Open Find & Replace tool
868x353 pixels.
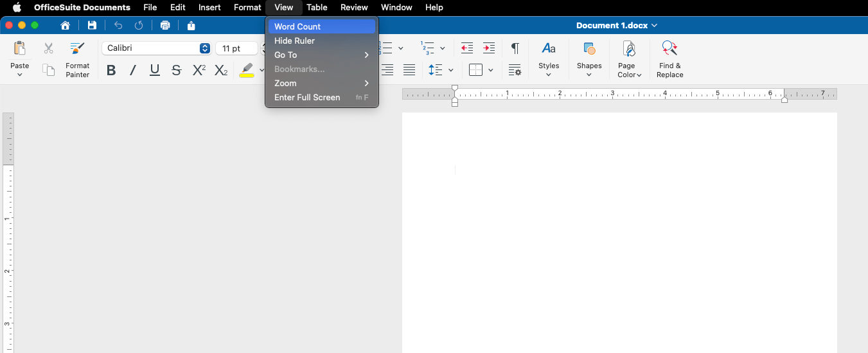pyautogui.click(x=669, y=59)
